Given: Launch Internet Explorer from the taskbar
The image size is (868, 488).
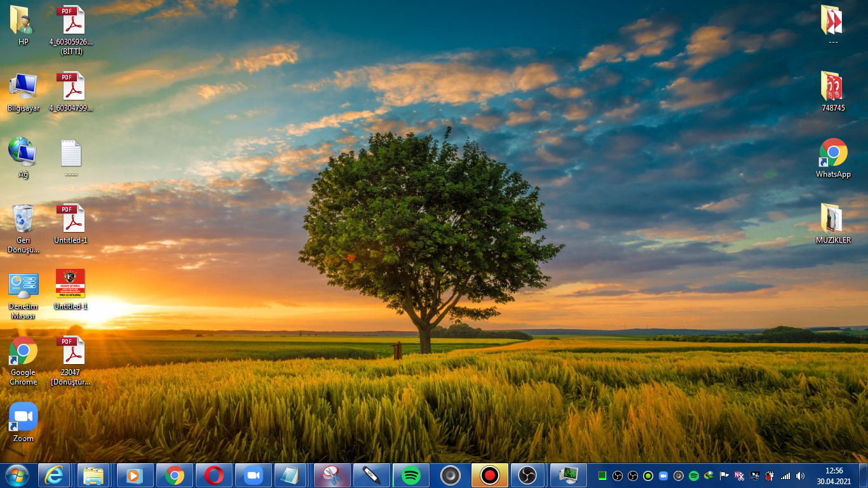Looking at the screenshot, I should [55, 475].
